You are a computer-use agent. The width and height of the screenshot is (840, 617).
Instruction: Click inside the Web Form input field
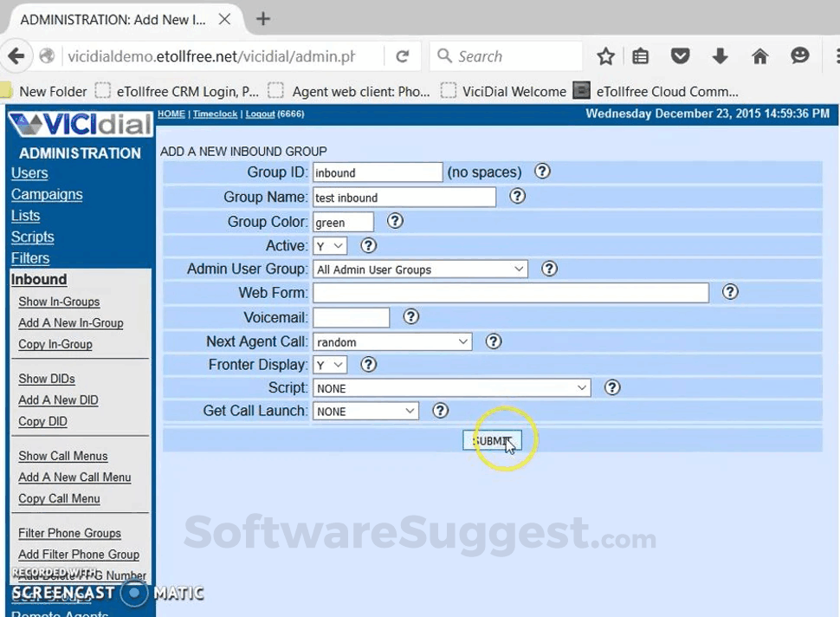click(x=511, y=293)
